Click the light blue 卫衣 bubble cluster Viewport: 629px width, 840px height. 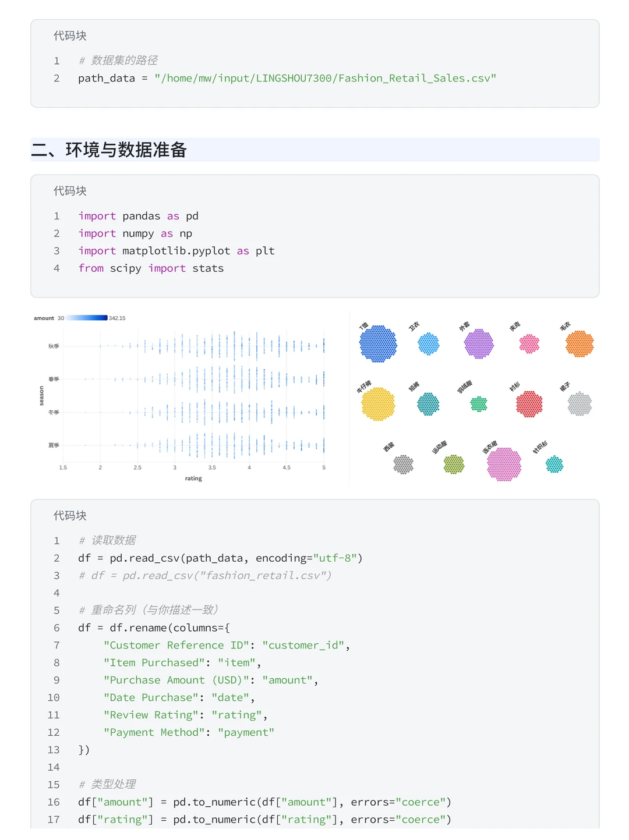click(x=429, y=343)
